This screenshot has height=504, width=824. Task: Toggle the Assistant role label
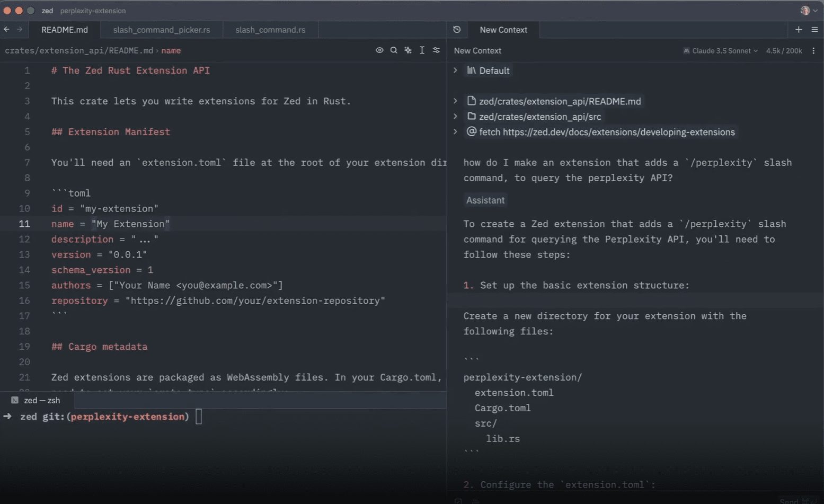(485, 200)
